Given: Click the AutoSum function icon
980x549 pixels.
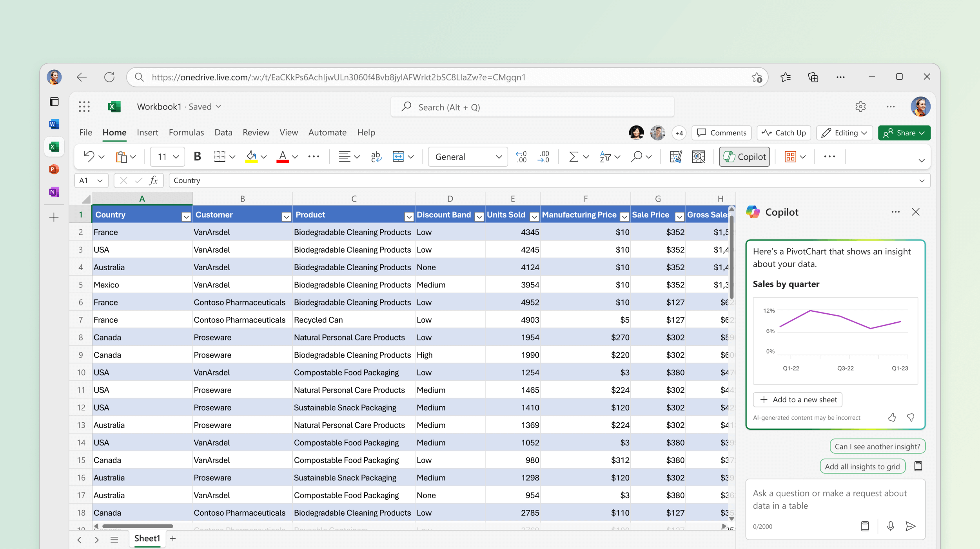Looking at the screenshot, I should 573,157.
